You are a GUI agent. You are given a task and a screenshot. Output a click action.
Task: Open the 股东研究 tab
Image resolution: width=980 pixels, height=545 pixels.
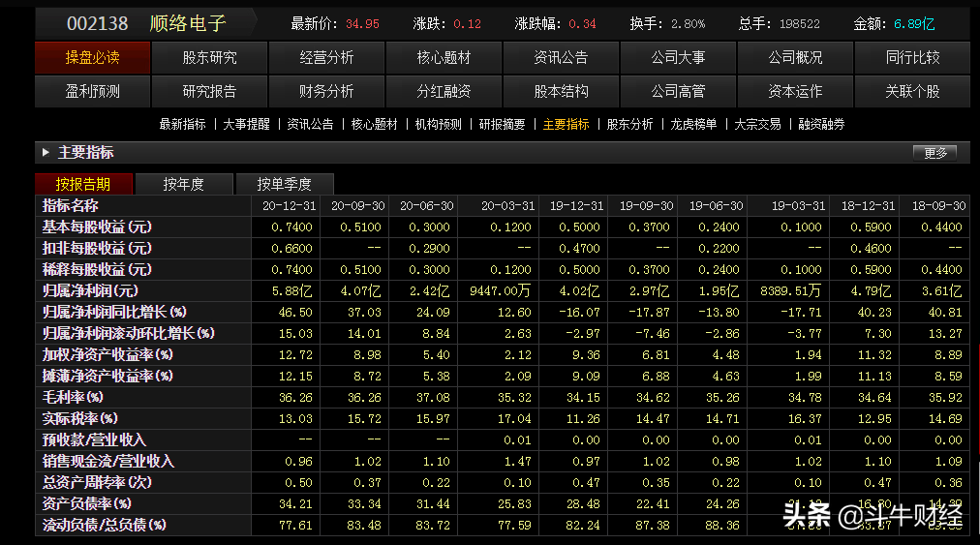tap(209, 57)
